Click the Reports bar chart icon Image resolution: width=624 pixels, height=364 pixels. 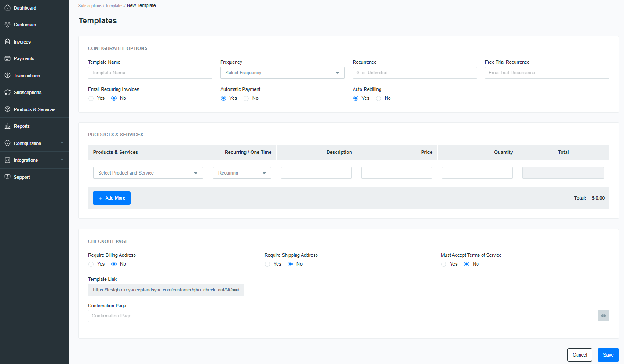pyautogui.click(x=7, y=126)
